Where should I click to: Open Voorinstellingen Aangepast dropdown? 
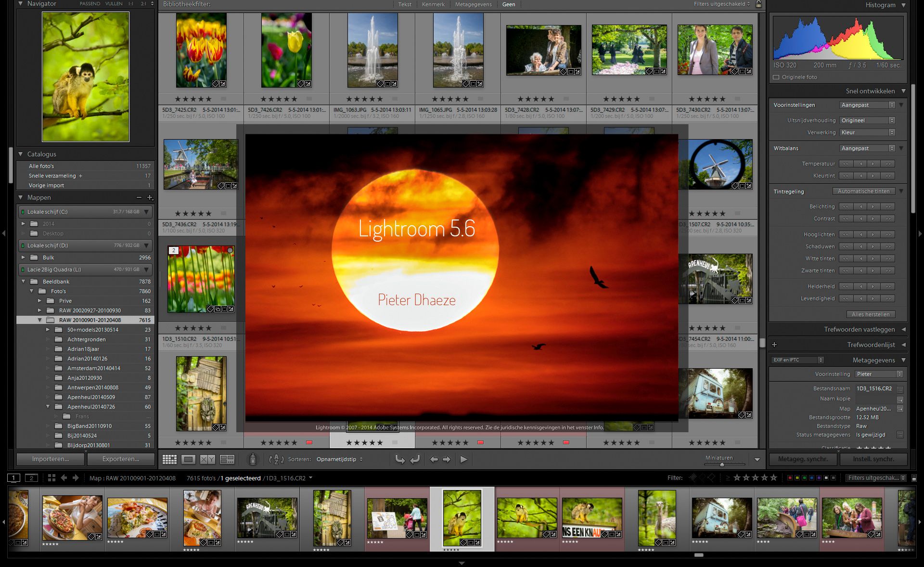point(867,105)
